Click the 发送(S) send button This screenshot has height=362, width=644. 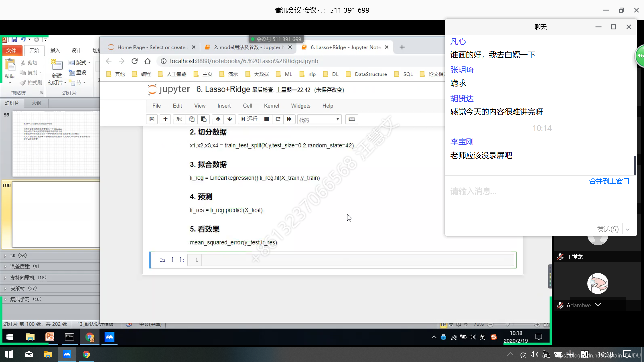point(607,229)
